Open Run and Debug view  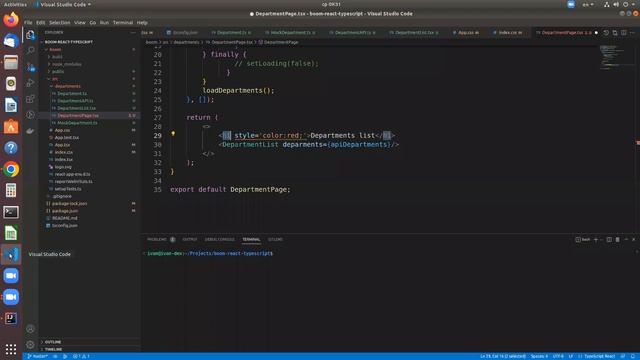tap(30, 83)
